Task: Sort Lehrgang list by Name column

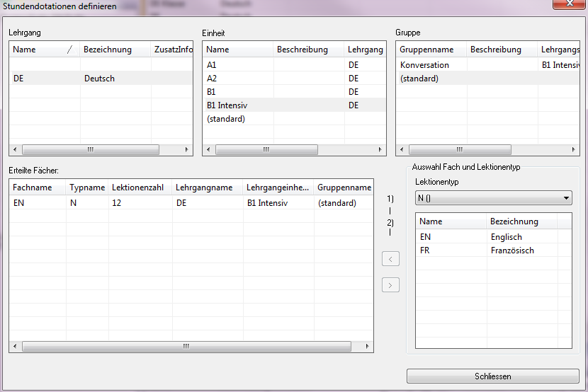Action: click(x=39, y=50)
